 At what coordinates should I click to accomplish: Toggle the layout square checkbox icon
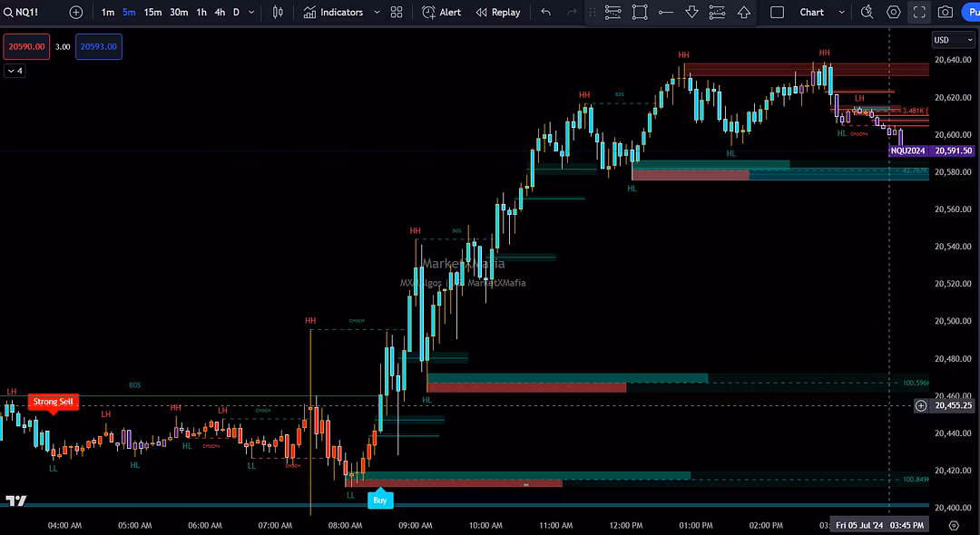point(777,13)
